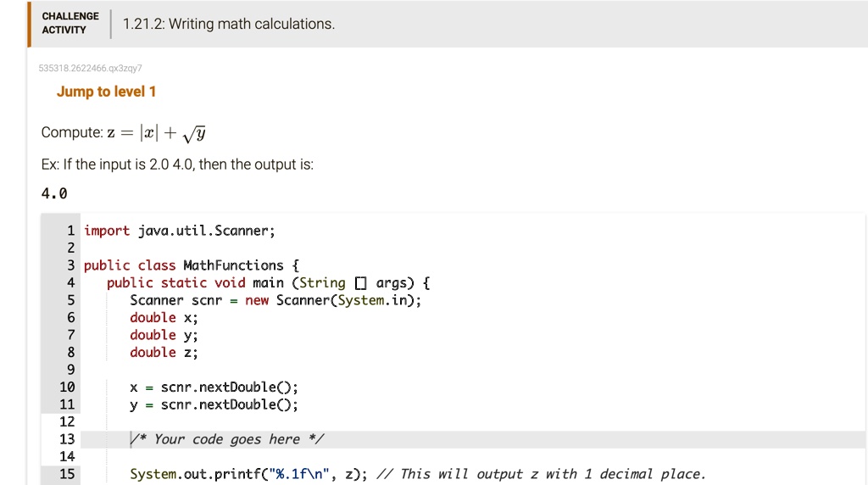Screen dimensions: 868x485
Task: Click the "Jump to level 1" link
Action: pyautogui.click(x=106, y=92)
